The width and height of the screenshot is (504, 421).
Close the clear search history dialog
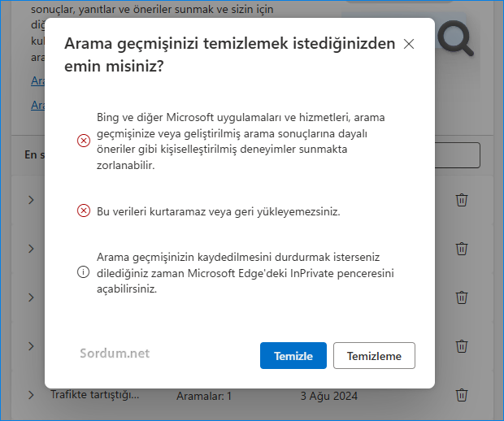click(409, 44)
